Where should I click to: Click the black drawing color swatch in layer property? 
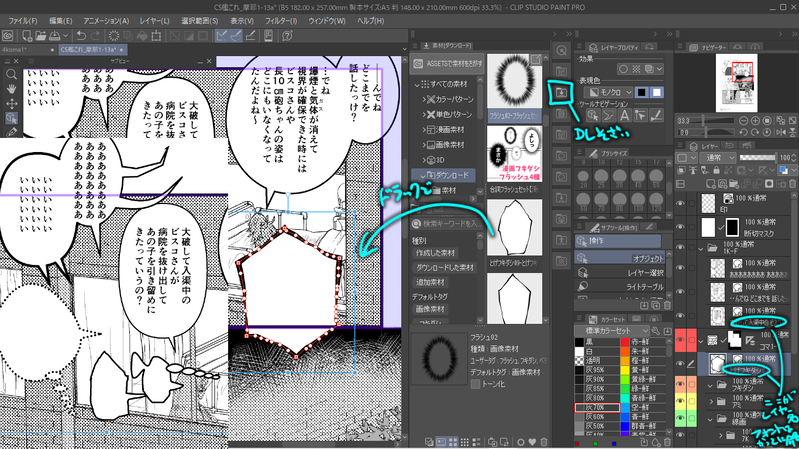(642, 92)
